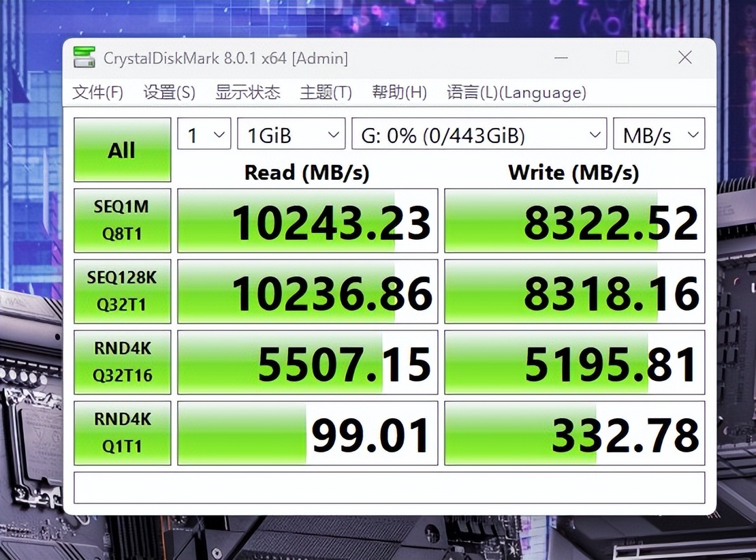Click the Read (MB/s) column header
756x560 pixels.
306,172
